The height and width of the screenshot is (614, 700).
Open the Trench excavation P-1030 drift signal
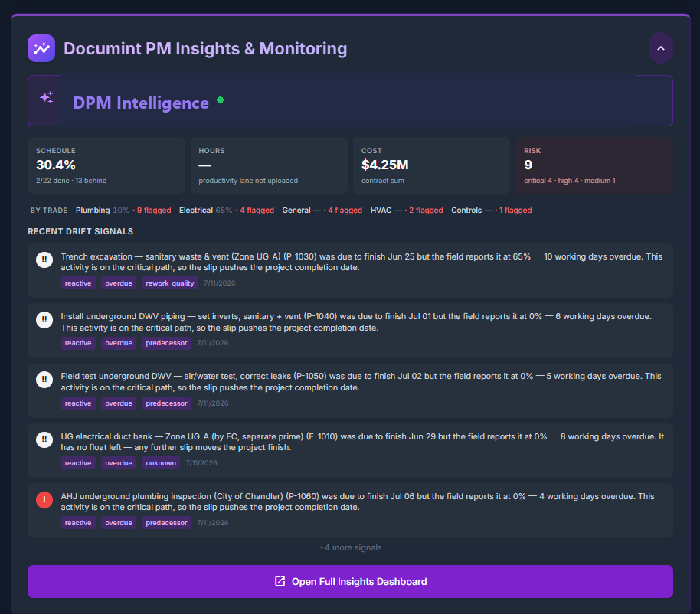point(351,270)
